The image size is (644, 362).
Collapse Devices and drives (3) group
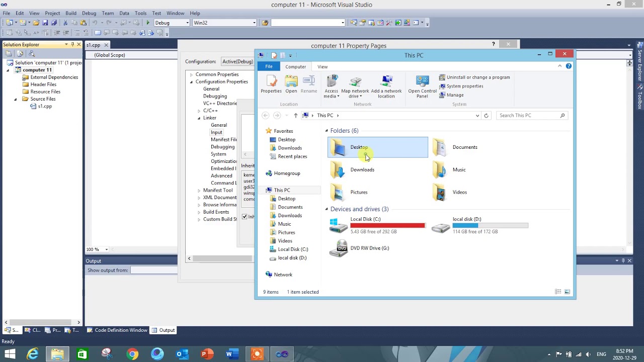pos(327,209)
